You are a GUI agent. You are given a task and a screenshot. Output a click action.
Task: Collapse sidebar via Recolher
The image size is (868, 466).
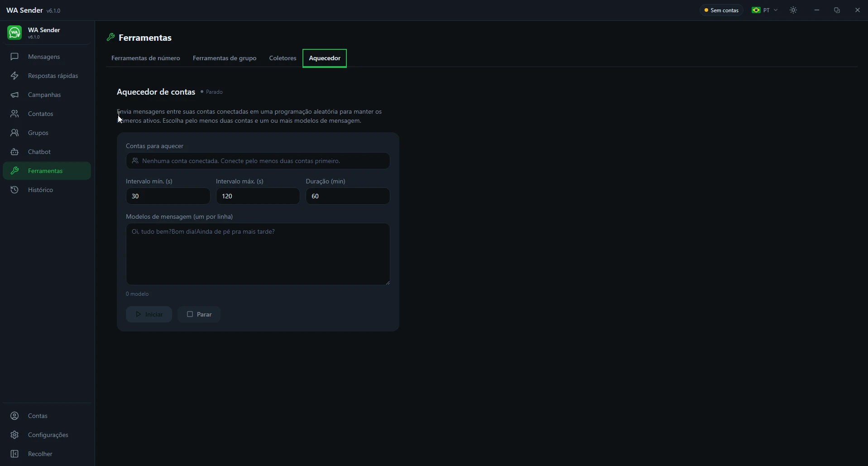(x=47, y=454)
